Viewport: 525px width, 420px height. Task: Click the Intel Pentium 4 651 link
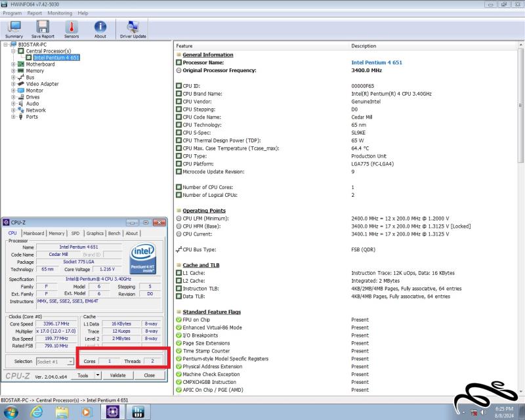tap(377, 62)
